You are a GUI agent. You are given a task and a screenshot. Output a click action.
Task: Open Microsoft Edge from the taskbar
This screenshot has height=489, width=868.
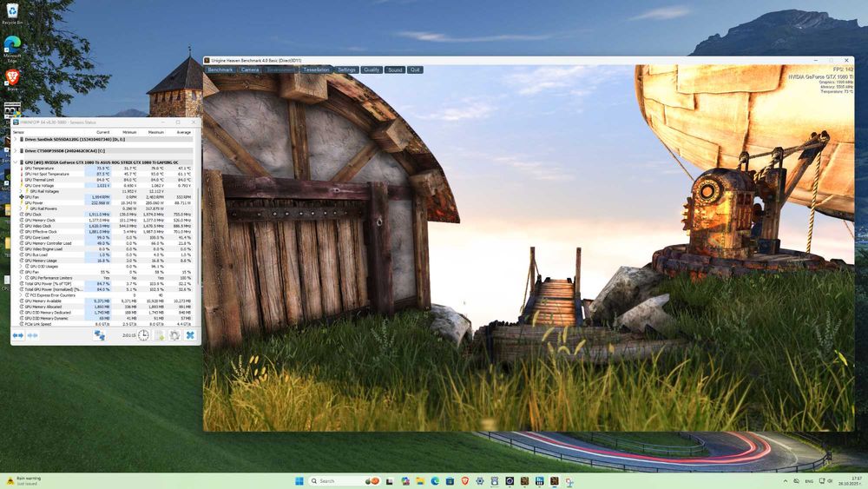click(435, 481)
